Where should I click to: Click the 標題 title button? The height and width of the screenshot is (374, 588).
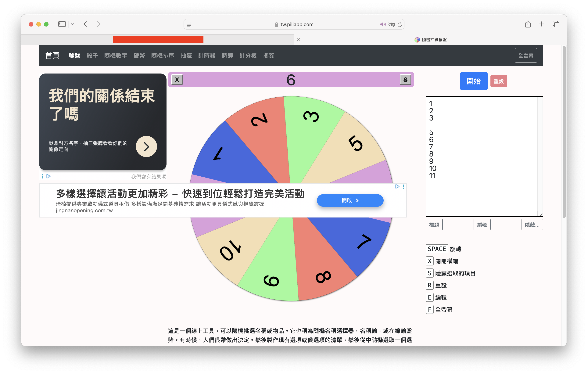click(434, 225)
